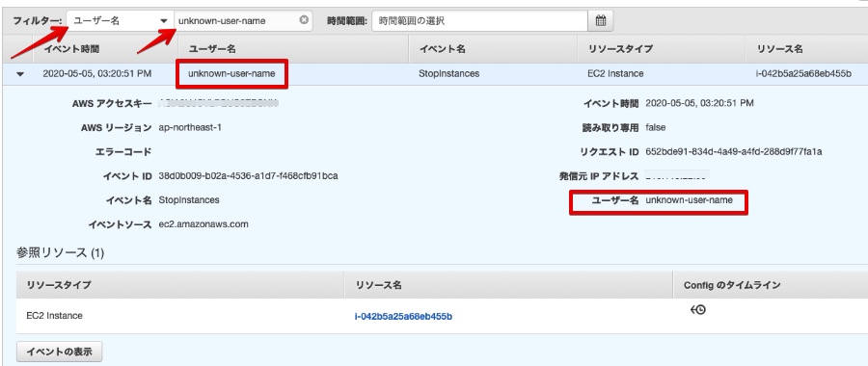Clear the unknown-user-name filter text
Viewport: 868px width, 366px height.
(x=304, y=20)
